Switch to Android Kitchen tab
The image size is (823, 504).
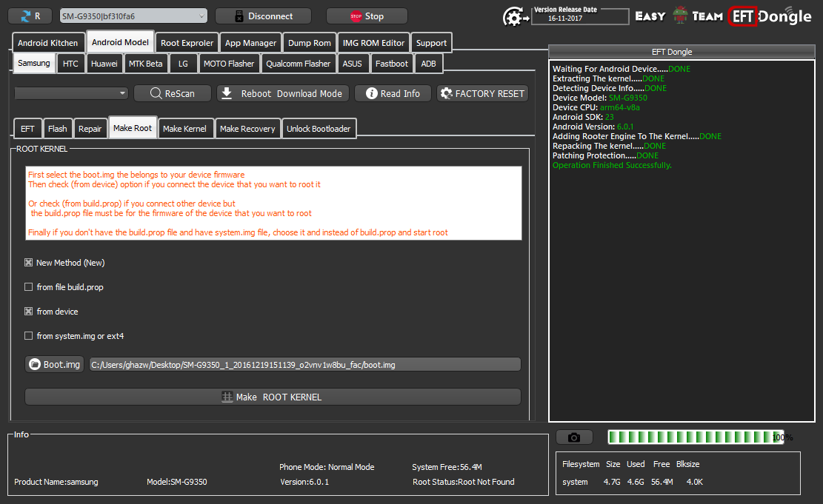tap(47, 43)
